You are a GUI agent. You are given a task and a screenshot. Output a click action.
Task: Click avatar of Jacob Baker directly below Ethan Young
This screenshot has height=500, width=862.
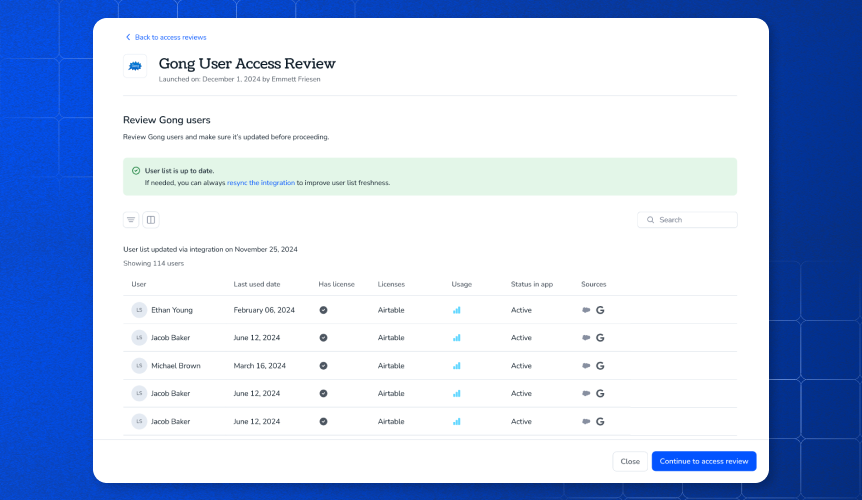[x=139, y=338]
